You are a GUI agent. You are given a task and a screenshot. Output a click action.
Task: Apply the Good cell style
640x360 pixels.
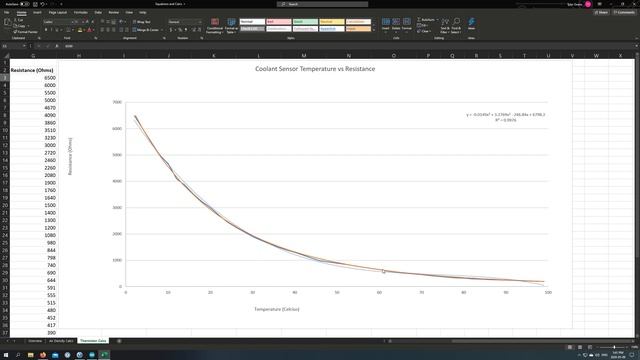pyautogui.click(x=305, y=22)
